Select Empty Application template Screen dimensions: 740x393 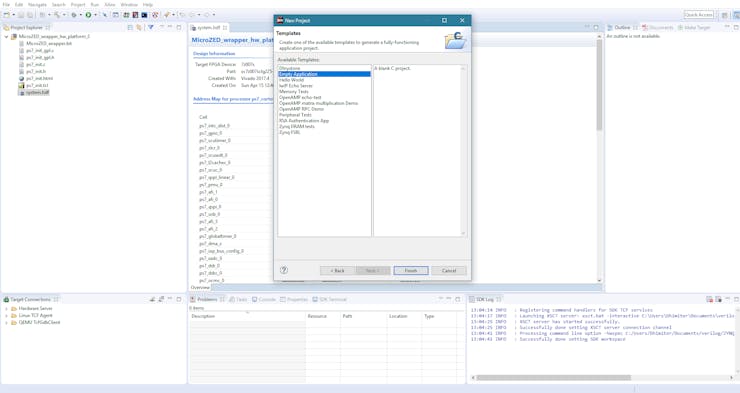324,74
